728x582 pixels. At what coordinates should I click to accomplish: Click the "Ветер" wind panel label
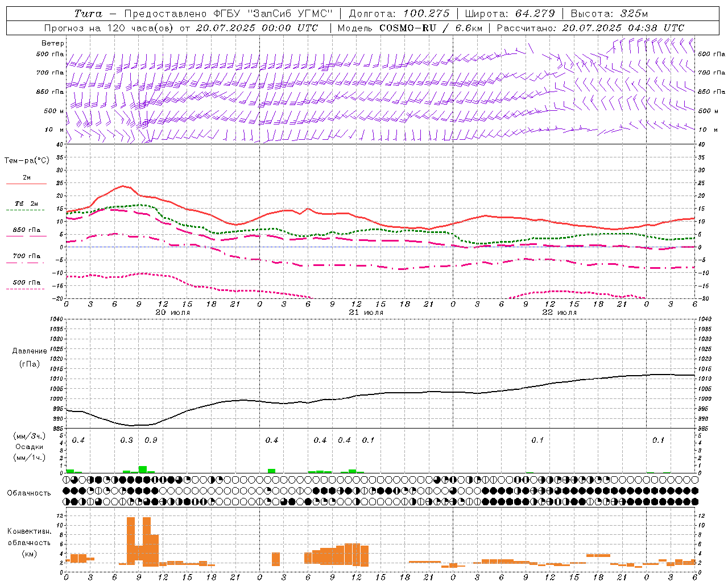[x=53, y=43]
